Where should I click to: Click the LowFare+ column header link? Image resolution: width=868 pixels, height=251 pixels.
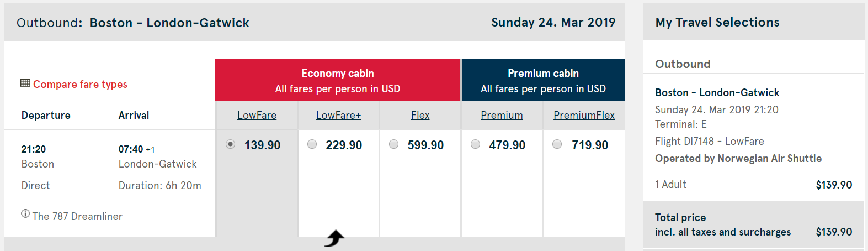338,115
